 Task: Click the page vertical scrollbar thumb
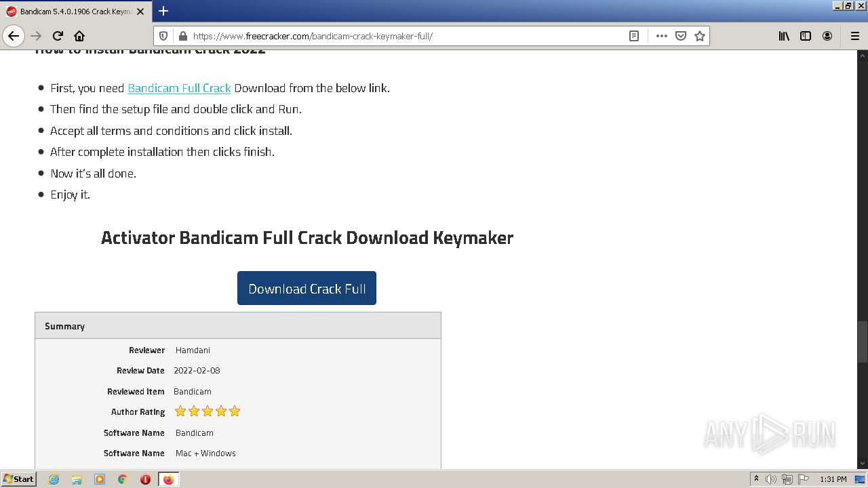pyautogui.click(x=863, y=343)
